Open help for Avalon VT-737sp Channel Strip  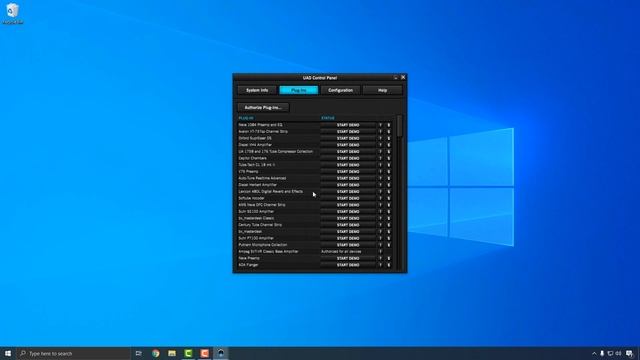coord(380,131)
